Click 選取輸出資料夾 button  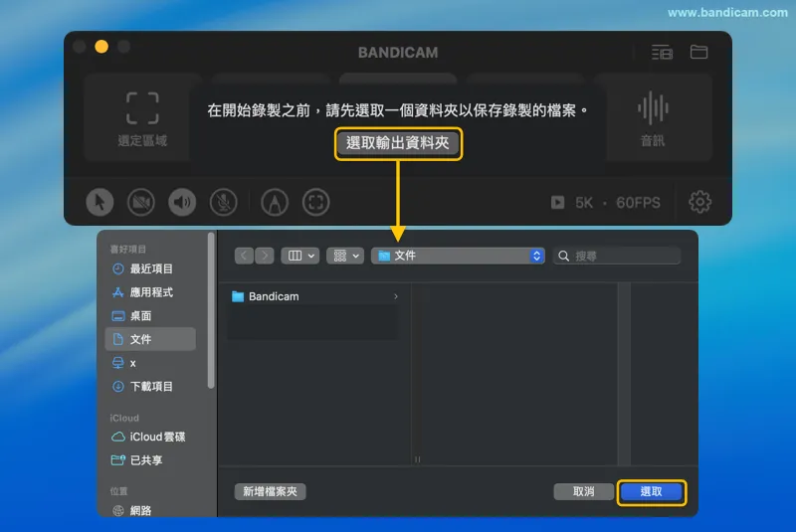(x=398, y=143)
